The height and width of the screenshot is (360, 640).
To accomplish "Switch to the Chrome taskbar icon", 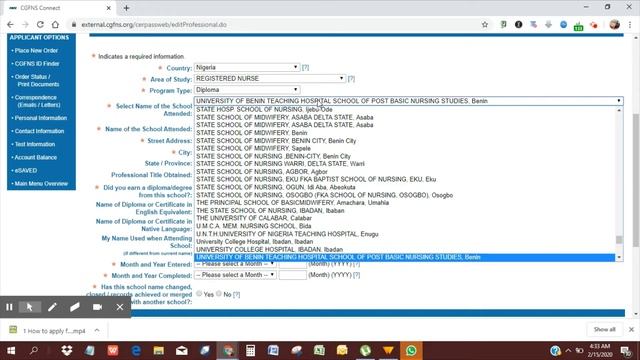I will coord(228,350).
